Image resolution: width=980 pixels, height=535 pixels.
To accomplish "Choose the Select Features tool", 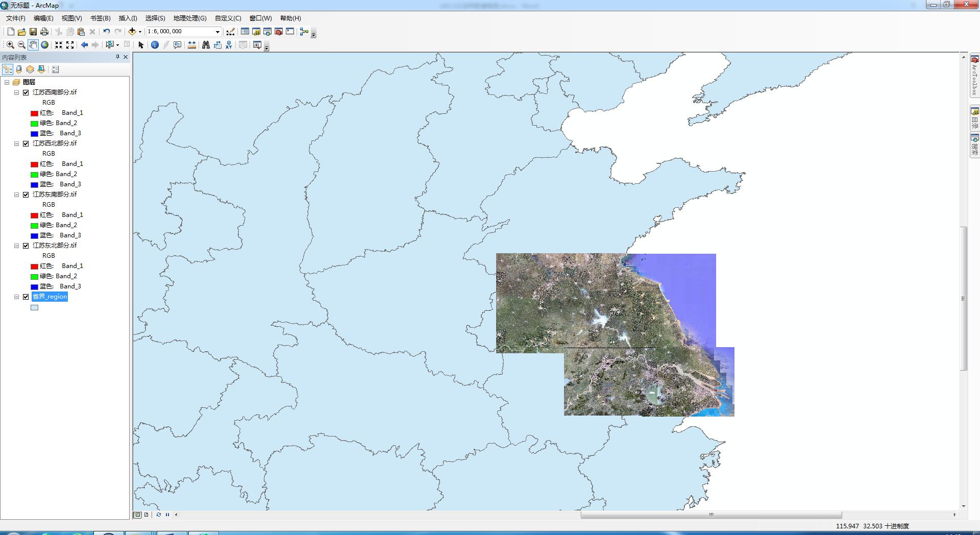I will pyautogui.click(x=110, y=45).
